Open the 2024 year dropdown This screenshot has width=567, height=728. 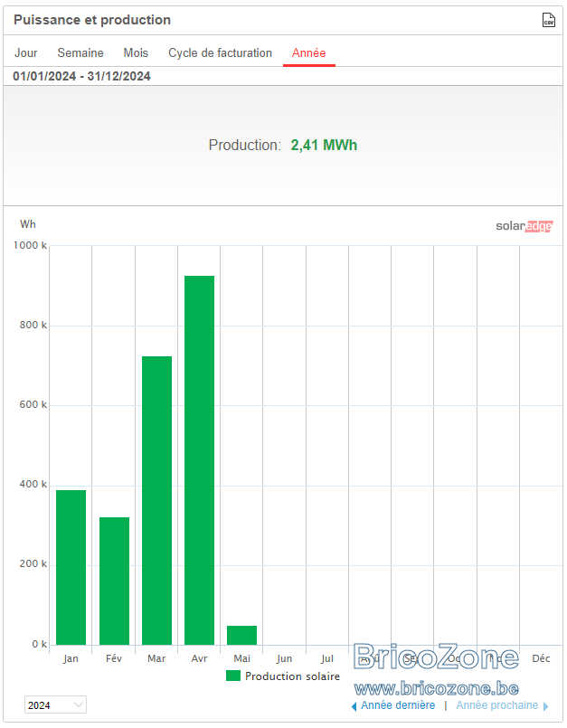pyautogui.click(x=55, y=704)
